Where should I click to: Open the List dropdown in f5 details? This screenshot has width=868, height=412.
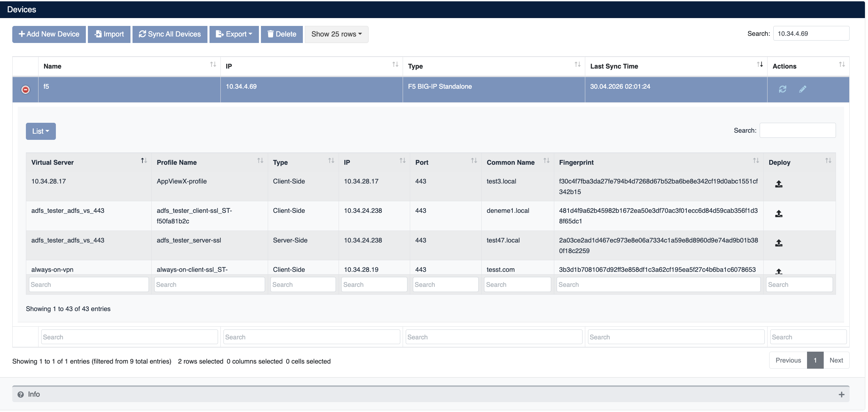(41, 131)
